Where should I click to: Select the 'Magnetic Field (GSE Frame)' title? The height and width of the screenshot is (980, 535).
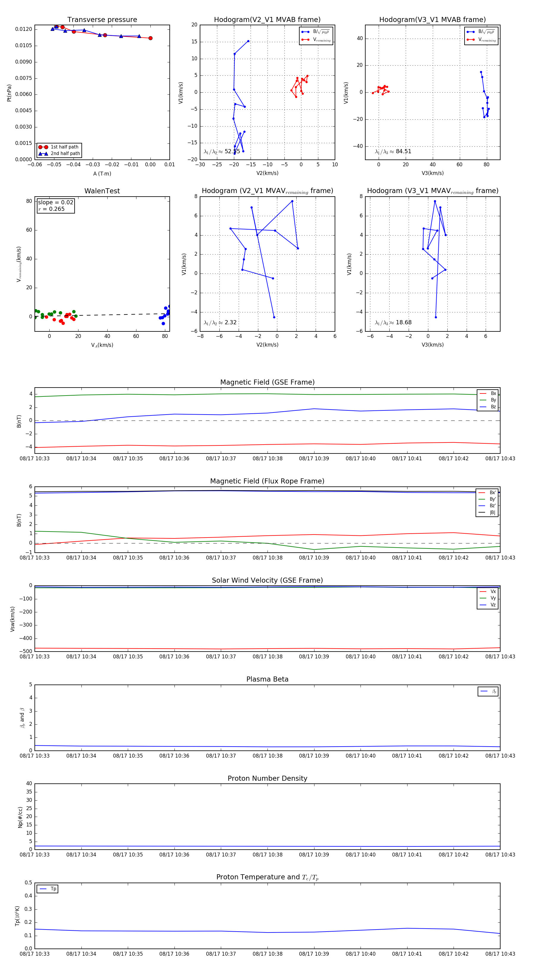click(267, 382)
